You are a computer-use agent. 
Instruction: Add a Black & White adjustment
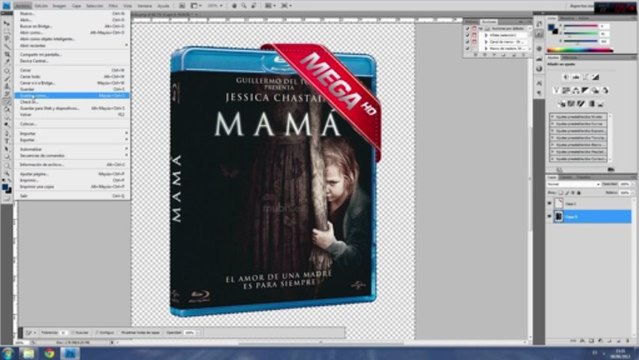click(x=586, y=91)
